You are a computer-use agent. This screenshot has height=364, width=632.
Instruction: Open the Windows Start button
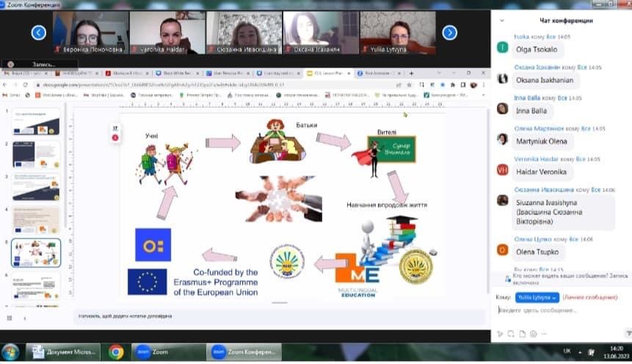[x=10, y=352]
